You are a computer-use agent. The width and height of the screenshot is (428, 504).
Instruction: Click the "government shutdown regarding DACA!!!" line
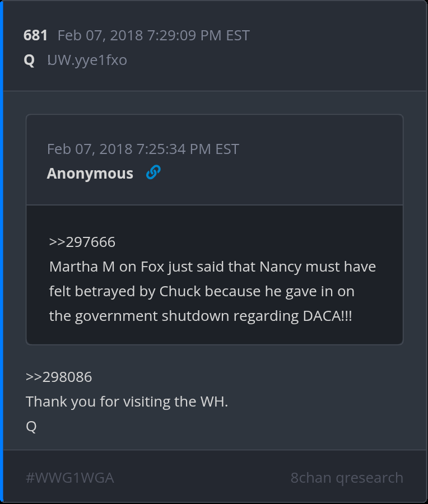point(201,316)
